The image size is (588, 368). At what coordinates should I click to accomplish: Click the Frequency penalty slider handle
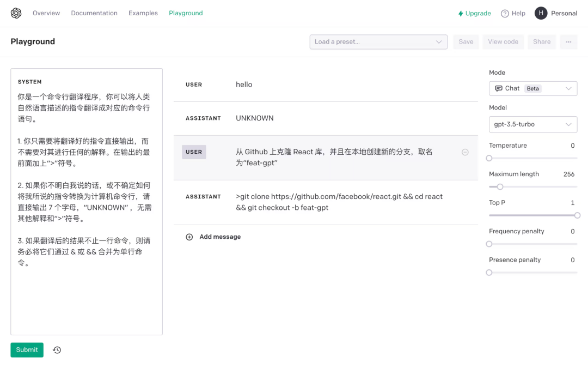tap(489, 244)
